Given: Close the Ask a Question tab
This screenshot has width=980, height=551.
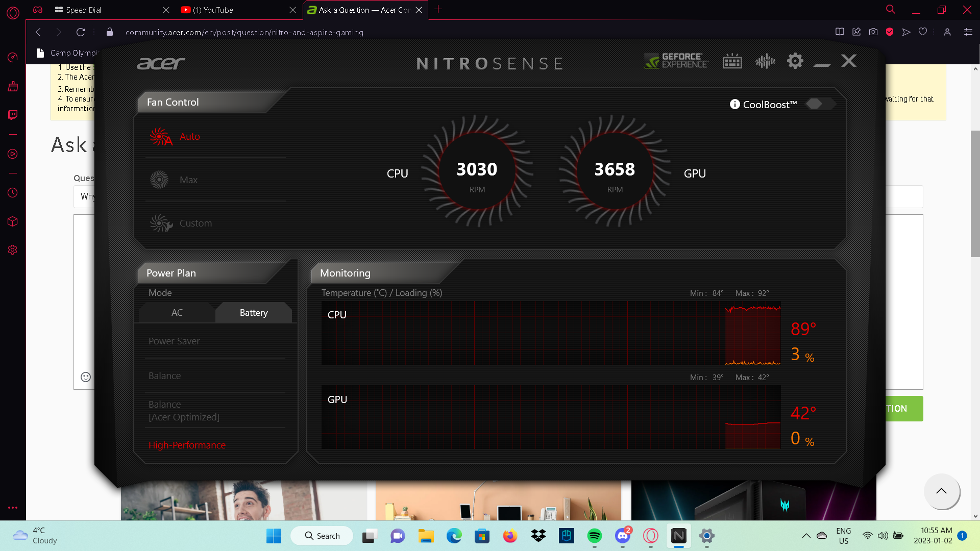Looking at the screenshot, I should click(x=419, y=10).
